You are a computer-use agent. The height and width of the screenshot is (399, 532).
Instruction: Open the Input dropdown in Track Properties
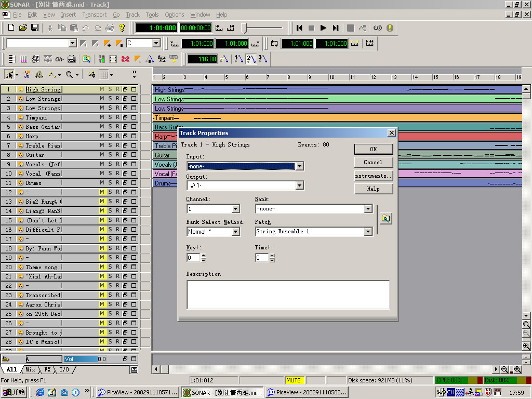tap(299, 166)
